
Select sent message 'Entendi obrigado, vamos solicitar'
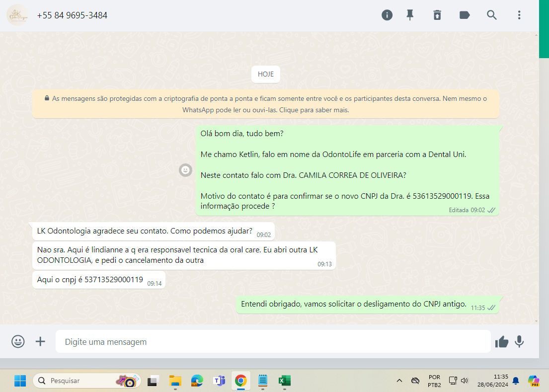[x=368, y=305]
